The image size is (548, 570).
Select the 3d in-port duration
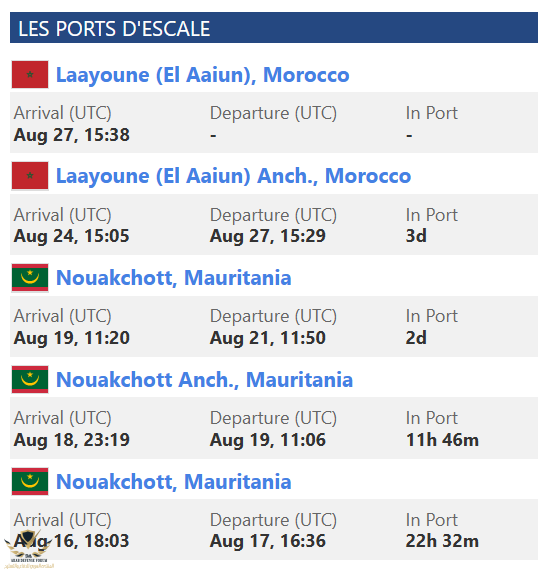pos(416,236)
